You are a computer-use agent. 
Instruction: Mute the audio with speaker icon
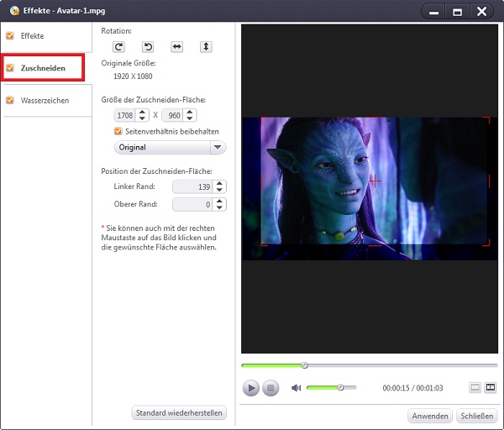tap(296, 388)
